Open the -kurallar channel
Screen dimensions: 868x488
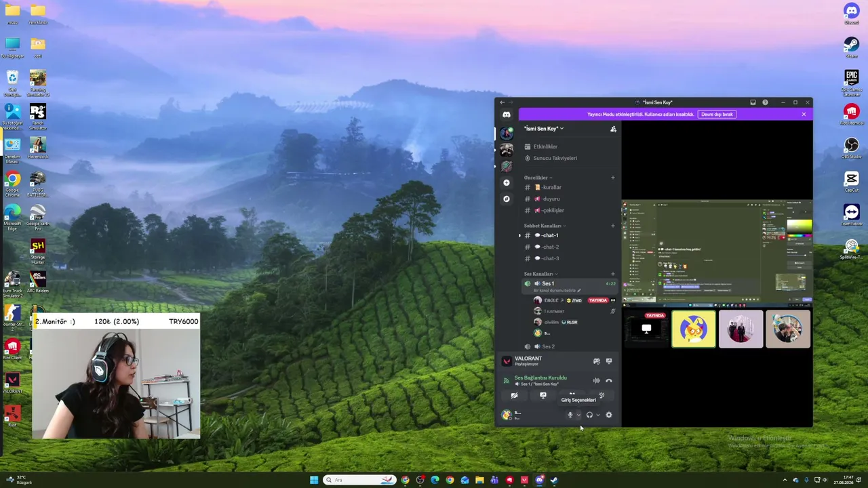(570, 187)
